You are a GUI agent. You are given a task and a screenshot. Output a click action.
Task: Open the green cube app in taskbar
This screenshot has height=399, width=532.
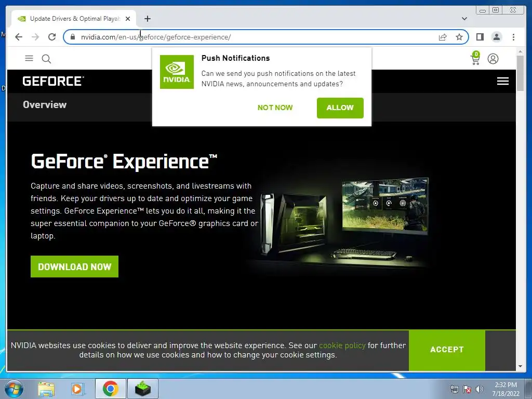(x=143, y=389)
